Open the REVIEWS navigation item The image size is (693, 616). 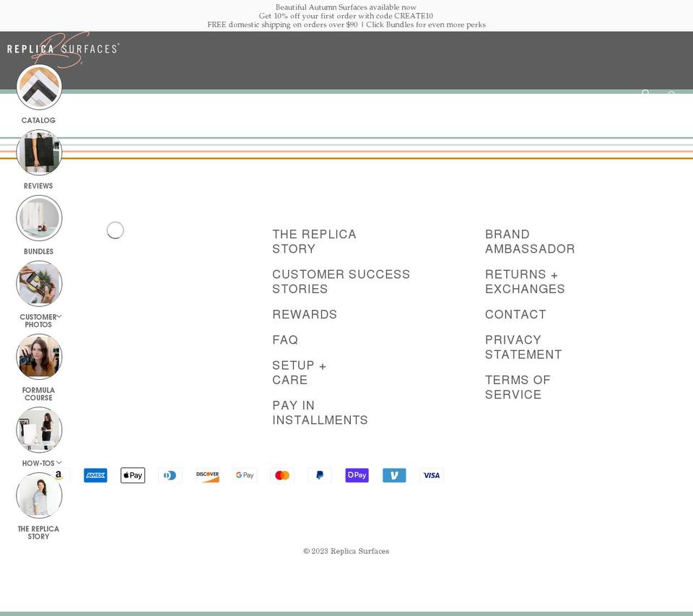click(x=38, y=186)
